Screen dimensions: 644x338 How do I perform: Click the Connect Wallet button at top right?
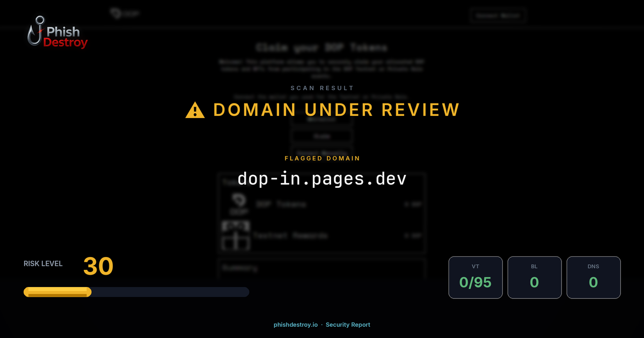[498, 15]
